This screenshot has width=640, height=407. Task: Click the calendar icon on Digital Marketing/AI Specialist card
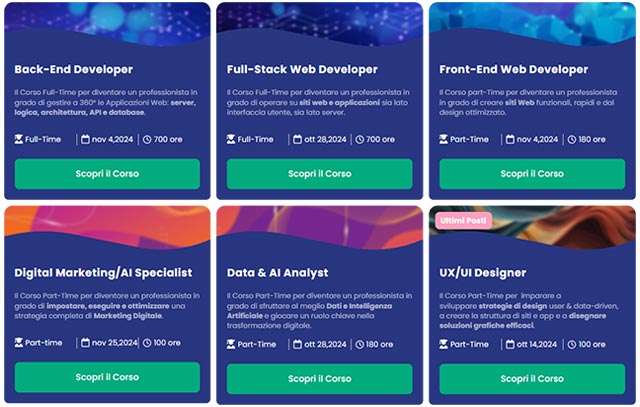[x=85, y=343]
